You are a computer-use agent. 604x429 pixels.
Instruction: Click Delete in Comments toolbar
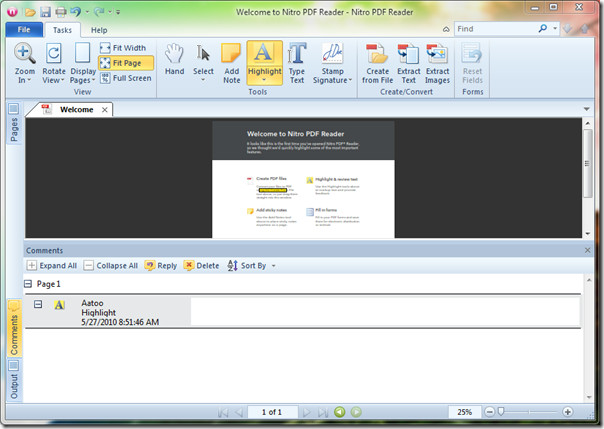[x=201, y=266]
